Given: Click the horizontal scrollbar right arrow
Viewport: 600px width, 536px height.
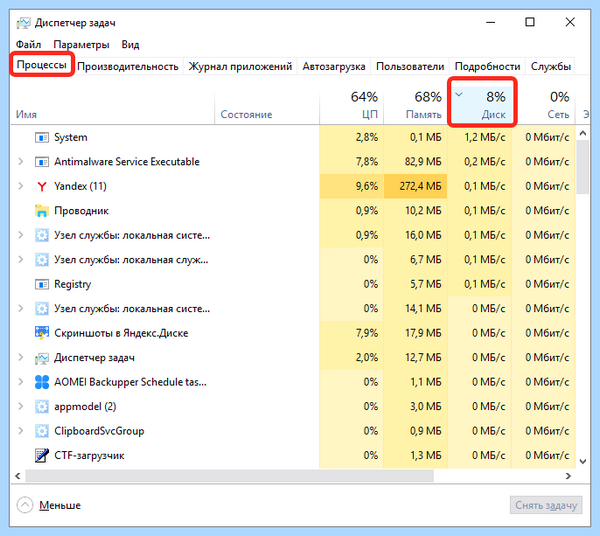Looking at the screenshot, I should click(568, 476).
